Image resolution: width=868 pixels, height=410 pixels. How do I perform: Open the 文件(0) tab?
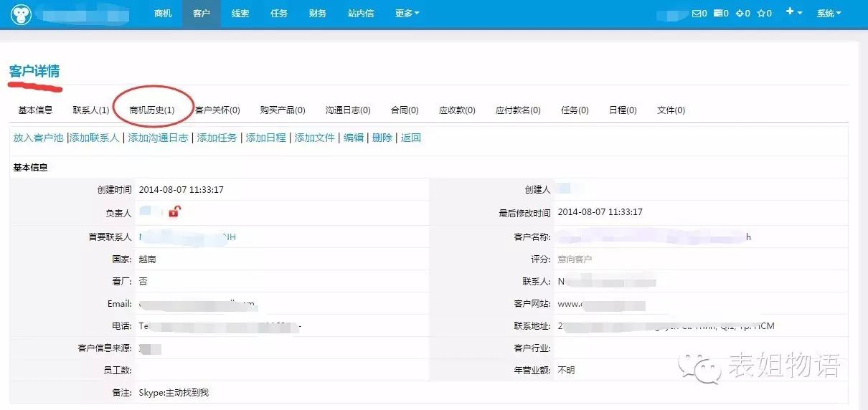671,110
